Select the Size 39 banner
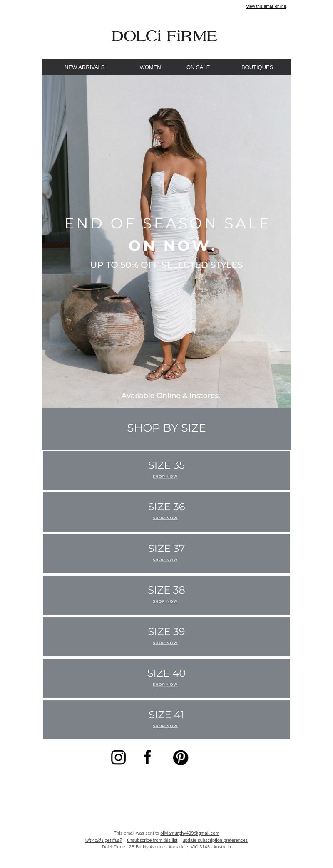This screenshot has width=333, height=868. coord(166,637)
